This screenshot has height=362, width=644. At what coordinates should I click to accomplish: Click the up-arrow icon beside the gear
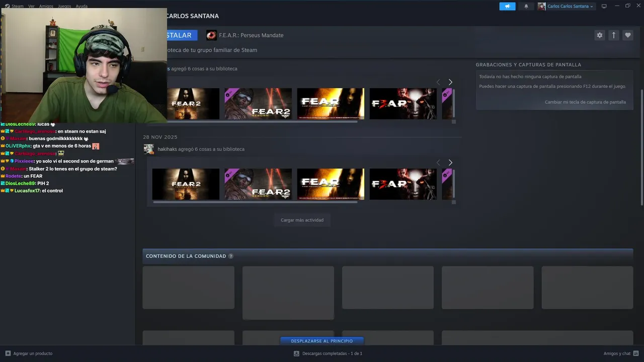[x=613, y=35]
